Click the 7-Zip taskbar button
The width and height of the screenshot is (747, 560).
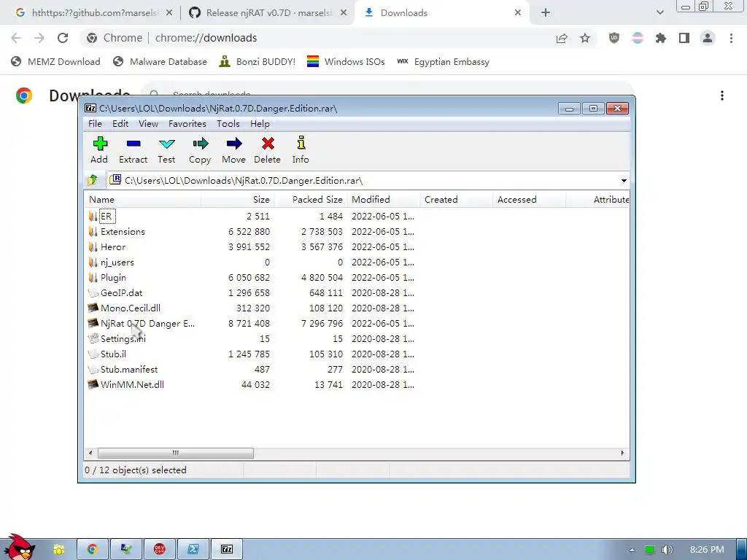[x=227, y=550]
